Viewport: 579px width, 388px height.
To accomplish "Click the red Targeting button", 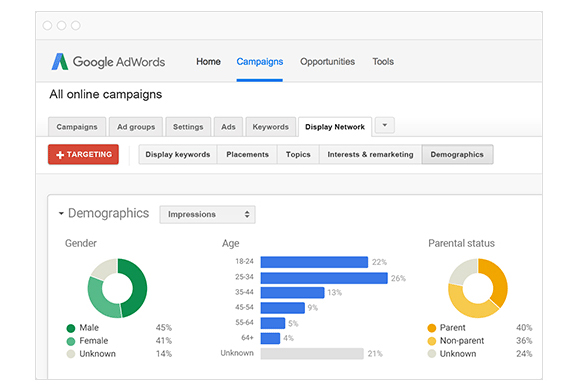I will (x=83, y=154).
